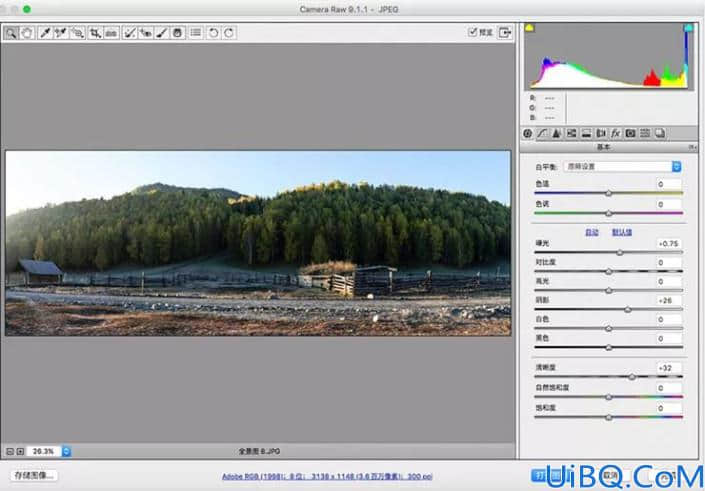Open the Adobe RGB workflow options link
The height and width of the screenshot is (491, 705).
327,477
